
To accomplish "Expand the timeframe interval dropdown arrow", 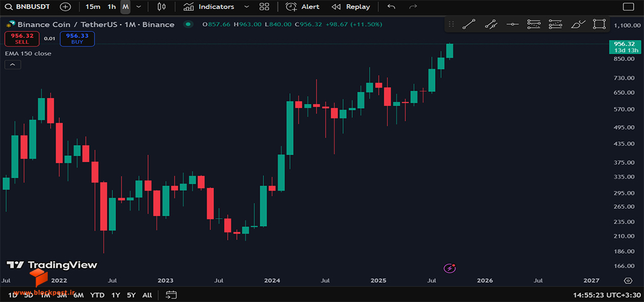I will pyautogui.click(x=139, y=7).
